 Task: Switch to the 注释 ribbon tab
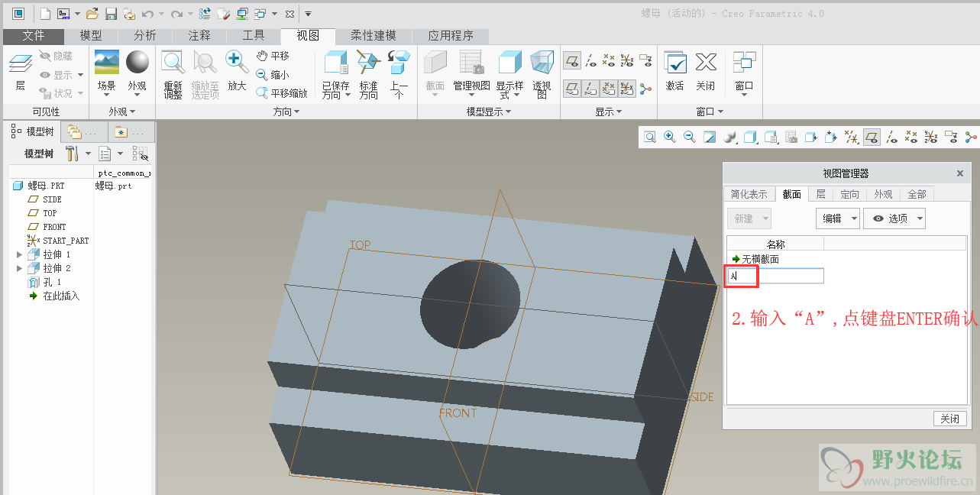[x=199, y=36]
